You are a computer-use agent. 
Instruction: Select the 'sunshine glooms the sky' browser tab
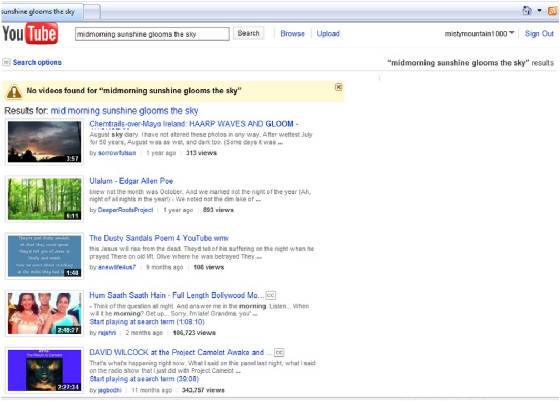click(x=41, y=12)
